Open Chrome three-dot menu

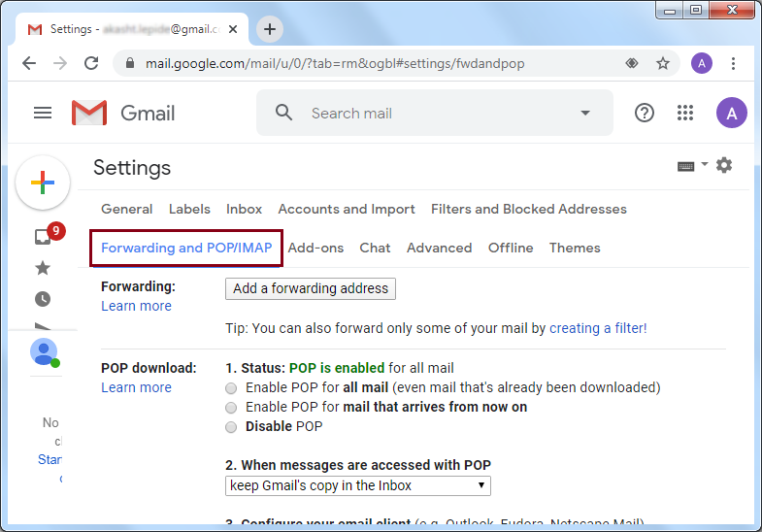[733, 63]
